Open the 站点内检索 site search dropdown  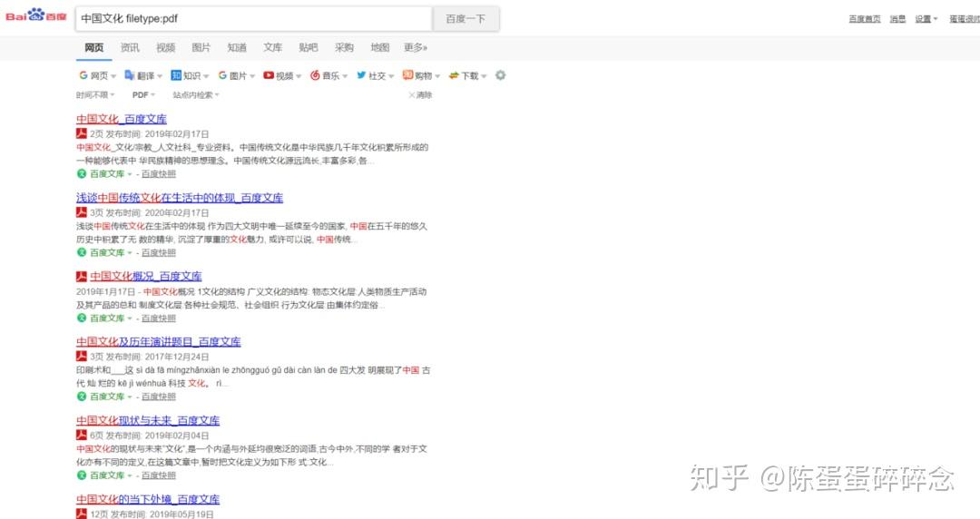[x=196, y=95]
